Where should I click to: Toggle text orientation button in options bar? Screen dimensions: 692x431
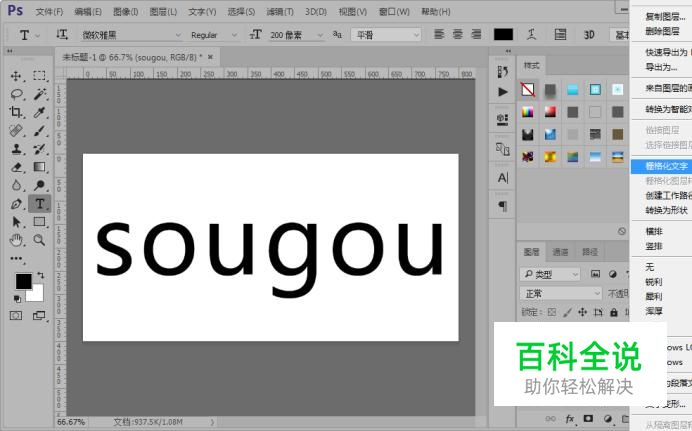tap(62, 34)
